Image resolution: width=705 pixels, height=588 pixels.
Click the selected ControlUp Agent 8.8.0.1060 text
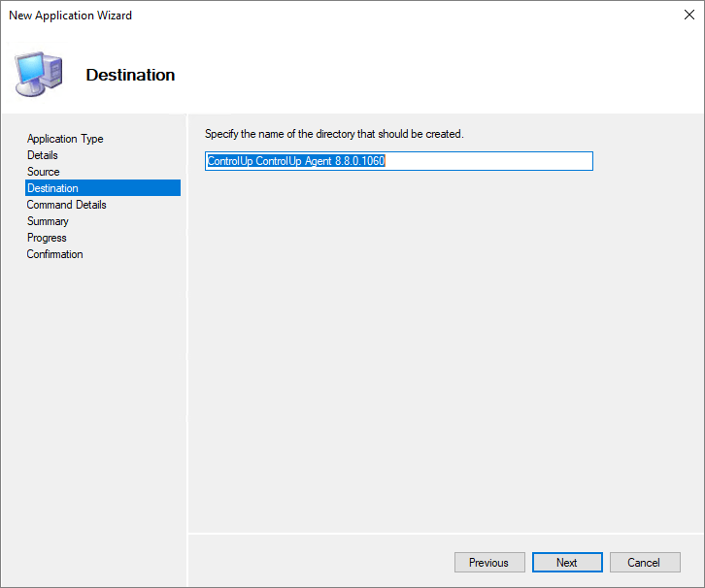(296, 161)
